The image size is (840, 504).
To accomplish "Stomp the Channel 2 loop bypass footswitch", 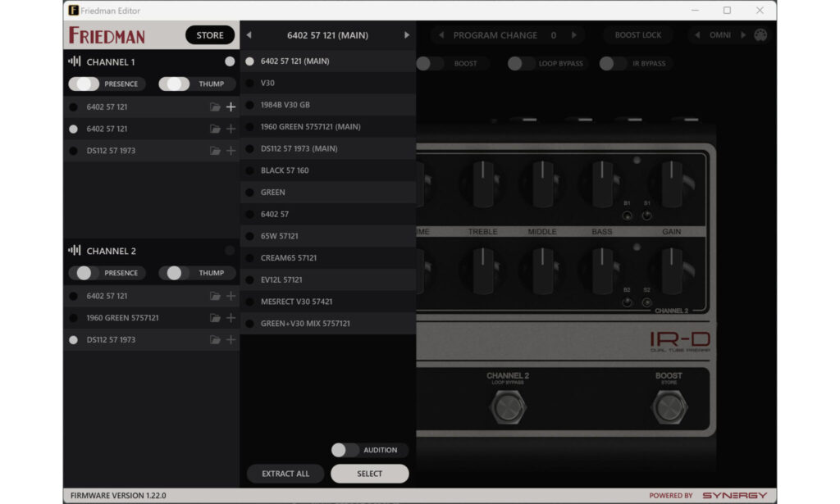I will coord(508,407).
